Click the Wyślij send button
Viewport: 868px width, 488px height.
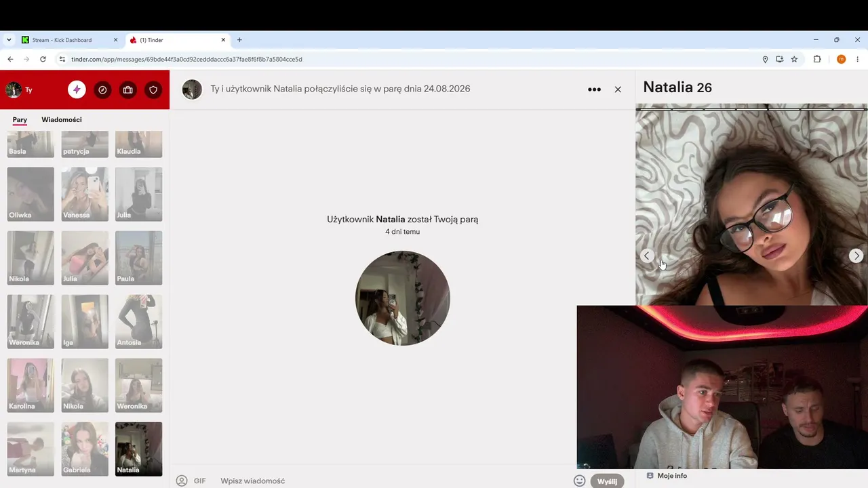click(607, 481)
